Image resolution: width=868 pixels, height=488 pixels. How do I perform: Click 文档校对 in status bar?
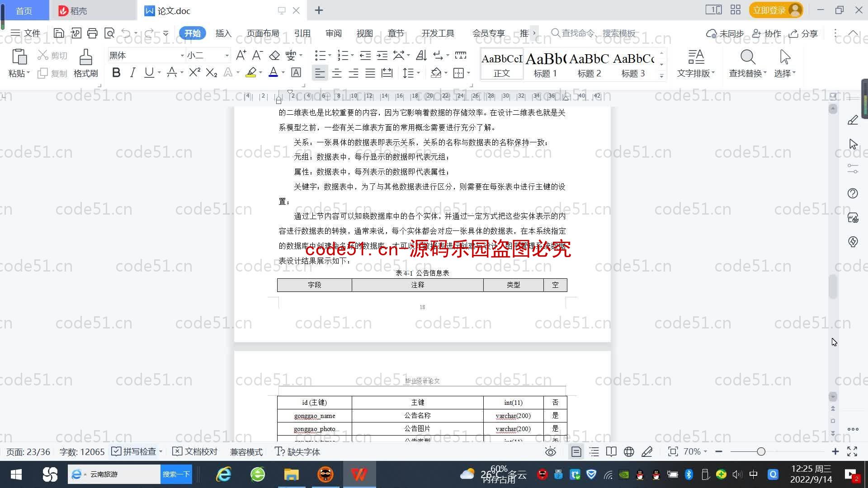pyautogui.click(x=195, y=451)
